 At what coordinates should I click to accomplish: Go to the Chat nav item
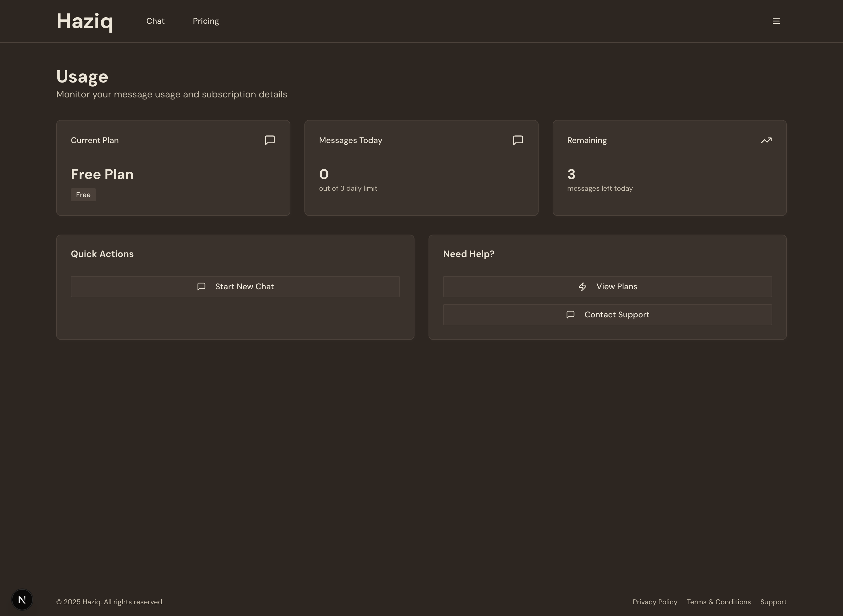(155, 21)
